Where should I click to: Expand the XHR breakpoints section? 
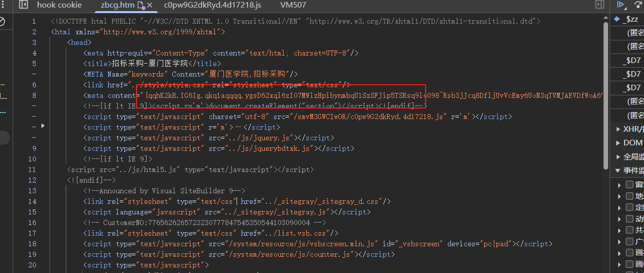(619, 129)
